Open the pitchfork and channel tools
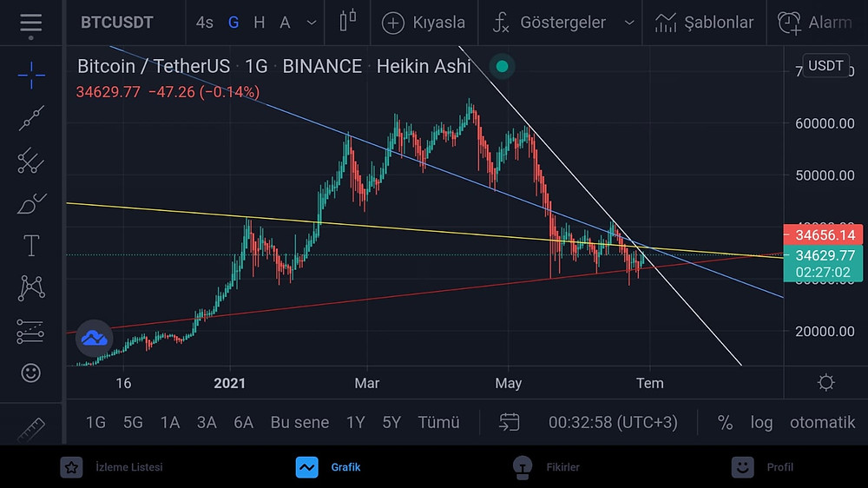The image size is (868, 488). pyautogui.click(x=31, y=162)
